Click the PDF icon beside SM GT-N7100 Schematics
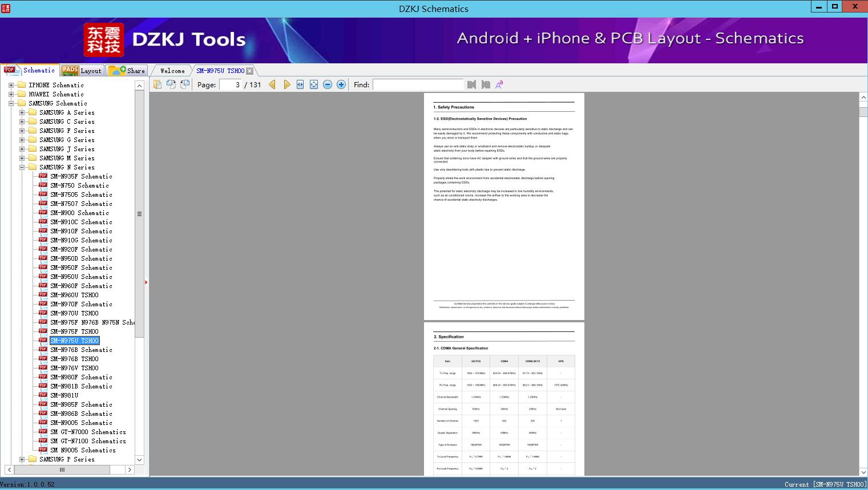Image resolution: width=868 pixels, height=490 pixels. coord(43,441)
